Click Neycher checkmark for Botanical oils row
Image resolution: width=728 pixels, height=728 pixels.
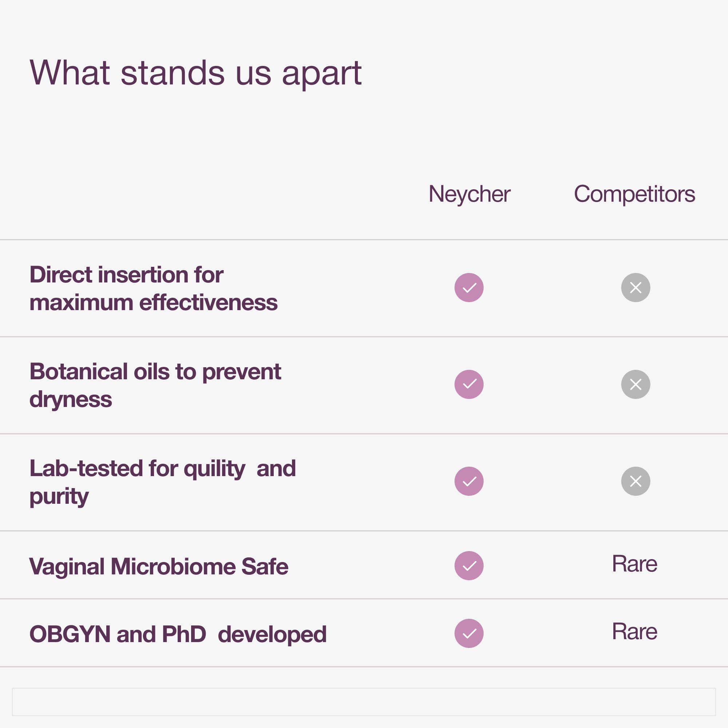(469, 384)
